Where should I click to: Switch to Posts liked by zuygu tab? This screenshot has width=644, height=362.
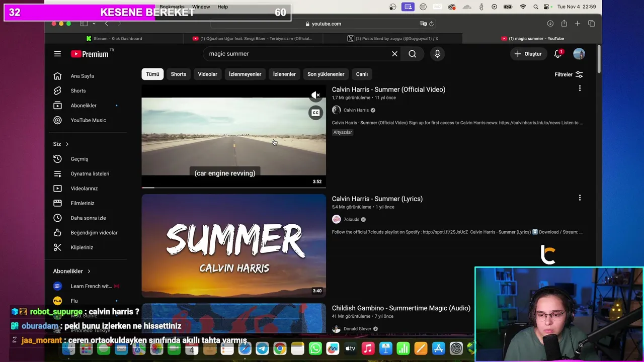(x=393, y=39)
